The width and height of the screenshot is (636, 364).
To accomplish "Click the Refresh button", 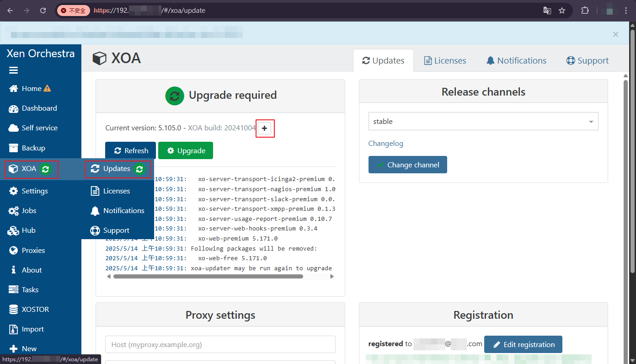I will (x=131, y=150).
